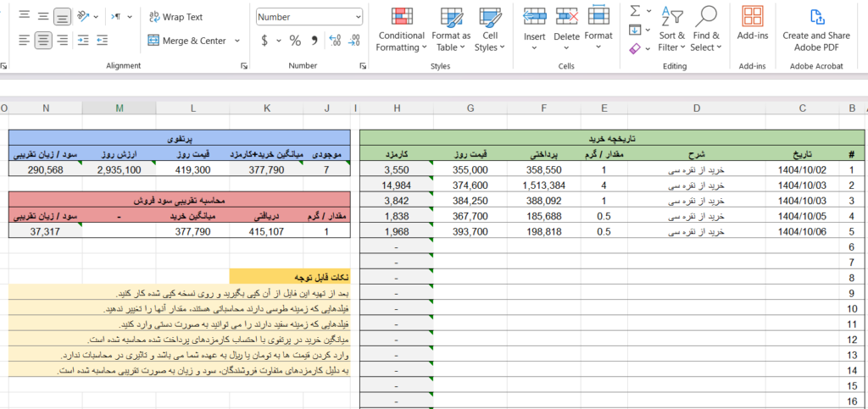Open the Cell Styles menu
The height and width of the screenshot is (409, 868).
(490, 30)
